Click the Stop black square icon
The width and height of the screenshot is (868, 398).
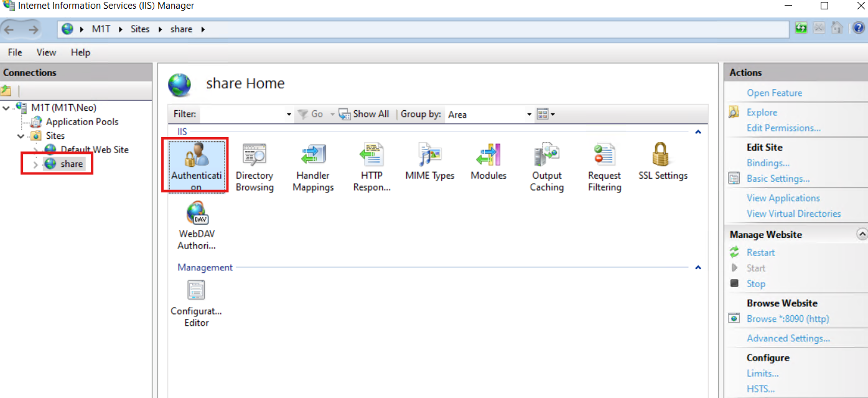click(735, 283)
